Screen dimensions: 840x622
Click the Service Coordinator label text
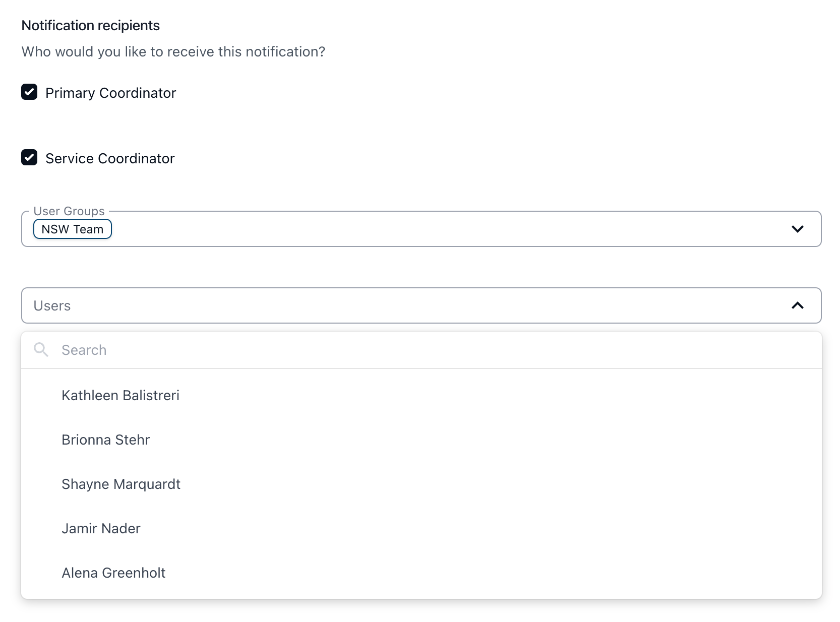pos(110,159)
